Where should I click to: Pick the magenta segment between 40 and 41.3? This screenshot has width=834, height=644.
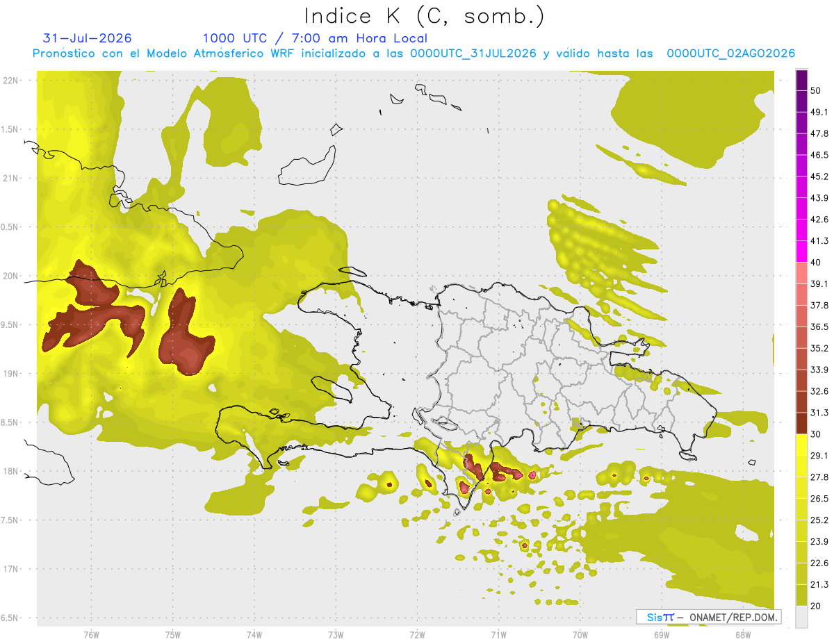(801, 251)
